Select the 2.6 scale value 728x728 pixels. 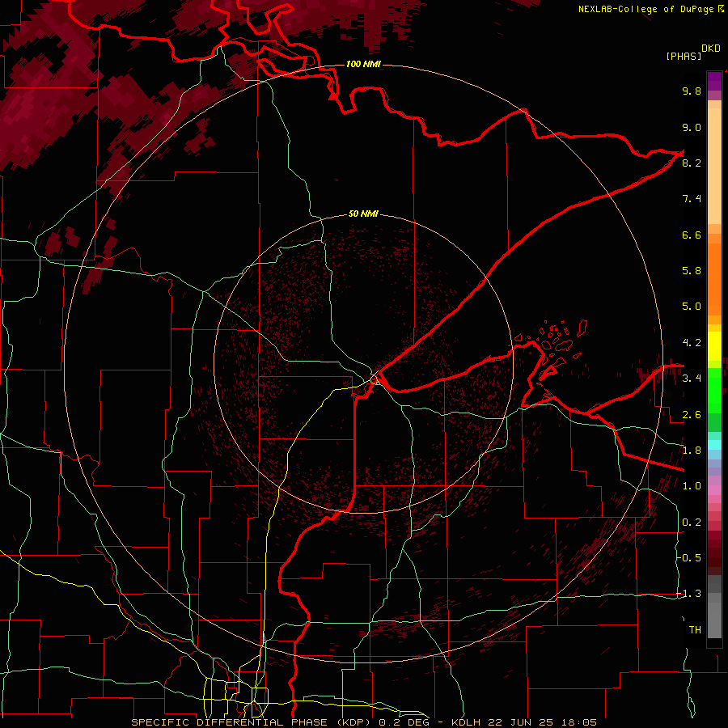tap(692, 415)
